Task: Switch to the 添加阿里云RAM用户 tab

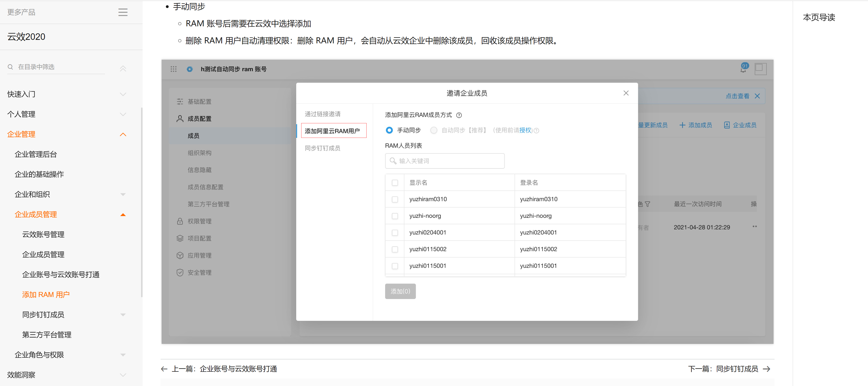Action: point(332,131)
